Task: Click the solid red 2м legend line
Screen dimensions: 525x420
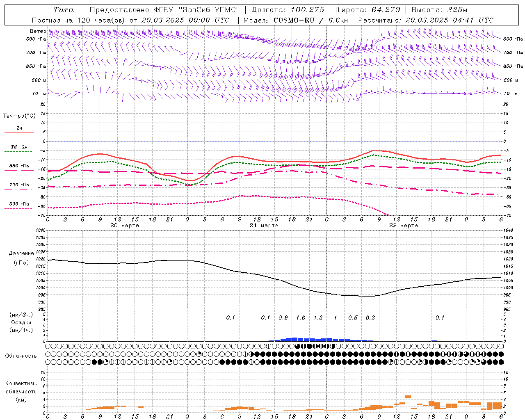Action: [19, 132]
